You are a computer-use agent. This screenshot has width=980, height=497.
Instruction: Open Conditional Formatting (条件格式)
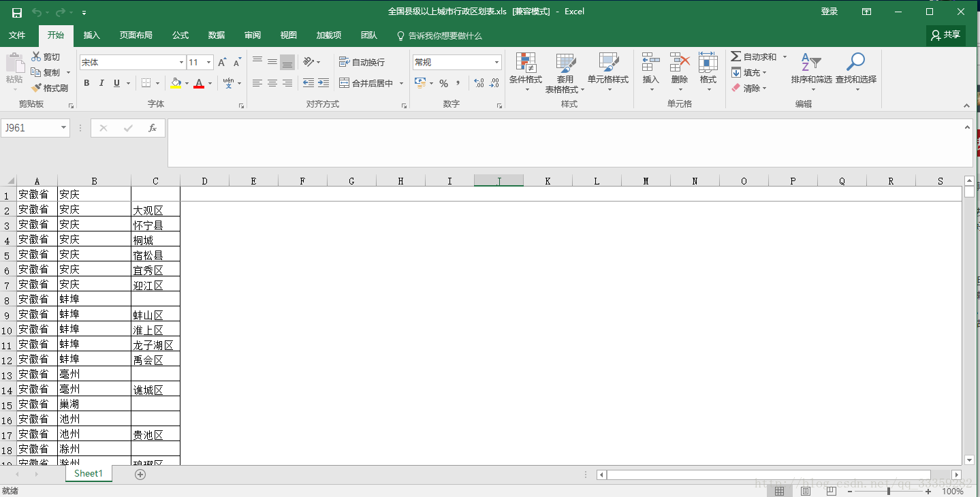525,65
